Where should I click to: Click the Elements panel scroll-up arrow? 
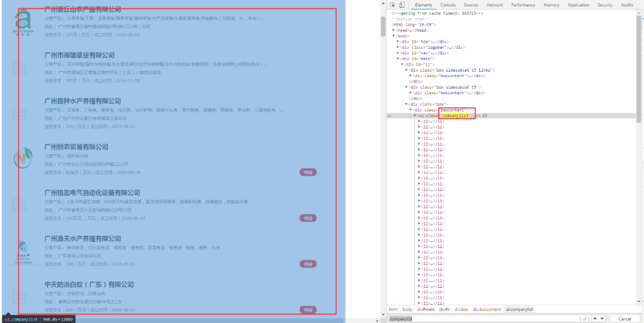[x=639, y=14]
